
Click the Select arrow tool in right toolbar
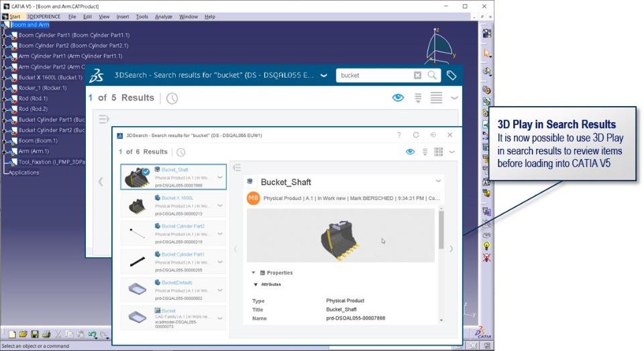[487, 53]
